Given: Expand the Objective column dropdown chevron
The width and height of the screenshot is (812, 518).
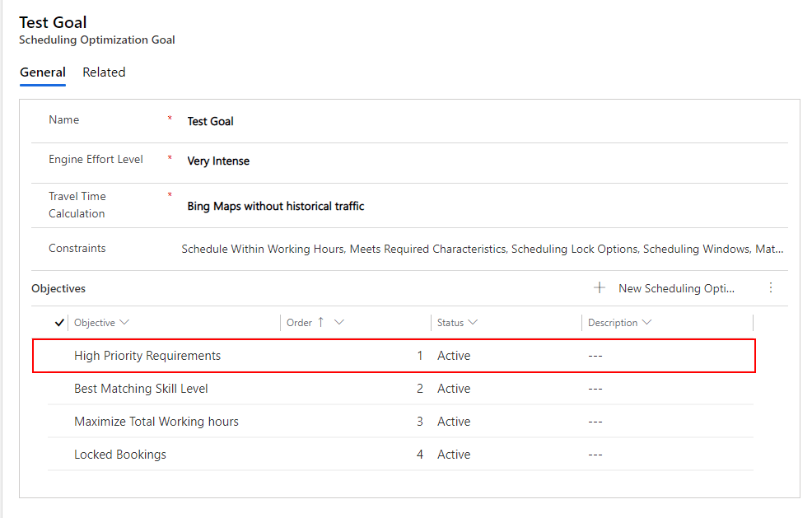Looking at the screenshot, I should point(124,323).
